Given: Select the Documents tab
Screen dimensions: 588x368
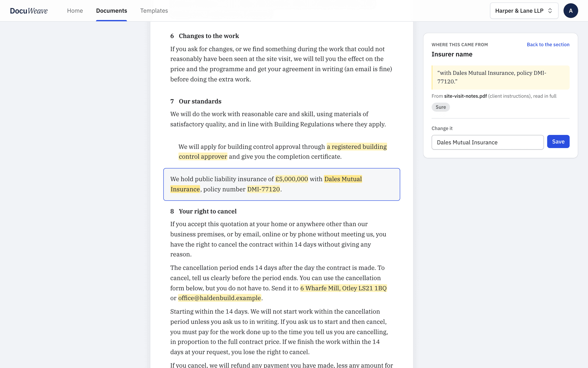Looking at the screenshot, I should pos(111,11).
